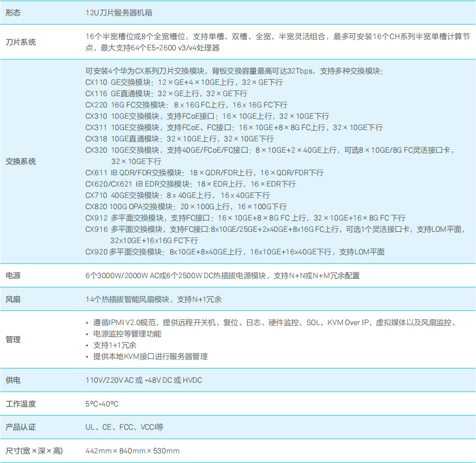The width and height of the screenshot is (476, 463).
Task: Click the CX820 100G OPA交换模块 line
Action: tap(187, 206)
